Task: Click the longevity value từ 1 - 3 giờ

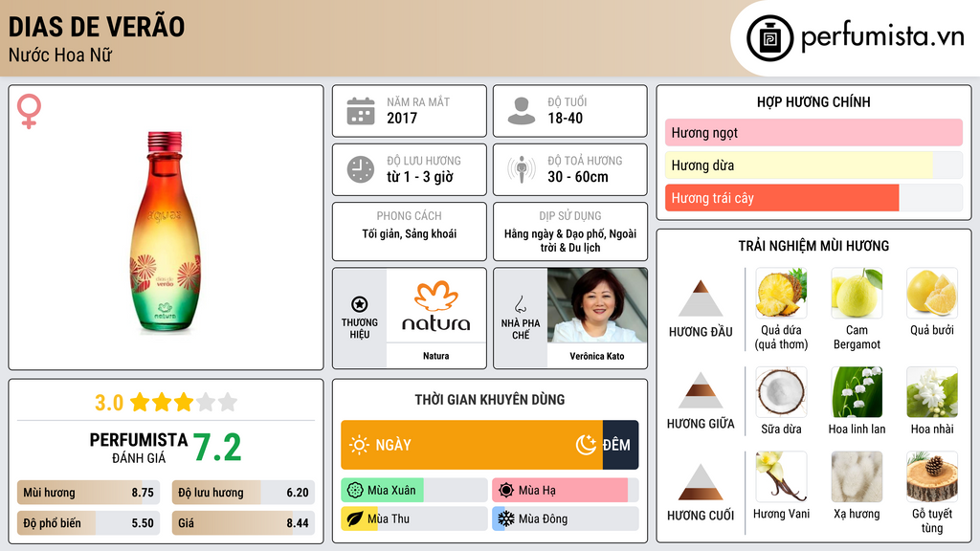Action: 419,177
